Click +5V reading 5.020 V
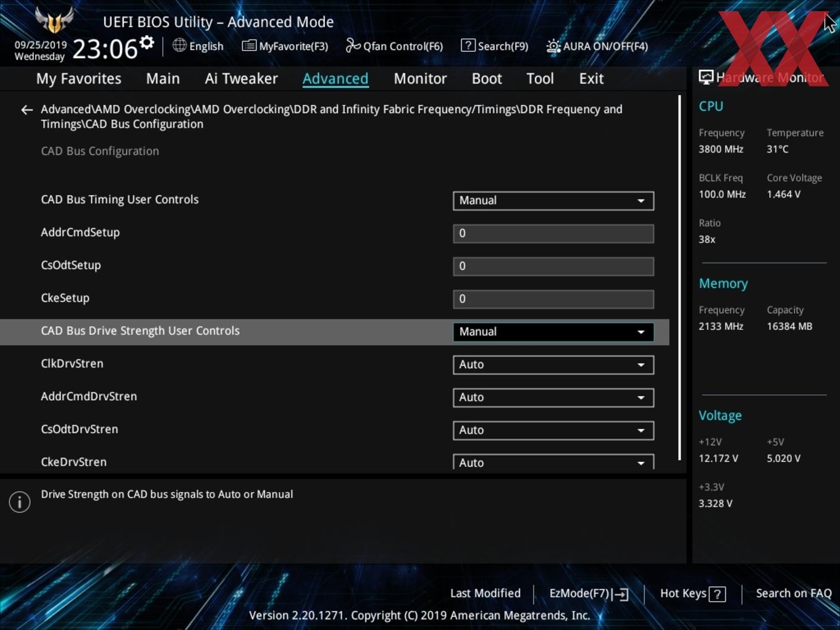Viewport: 840px width, 630px height. [x=784, y=459]
